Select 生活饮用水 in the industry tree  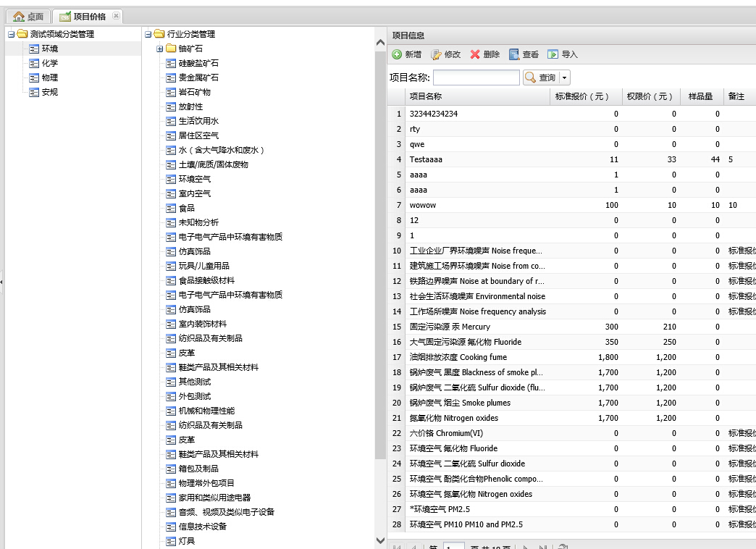[198, 121]
